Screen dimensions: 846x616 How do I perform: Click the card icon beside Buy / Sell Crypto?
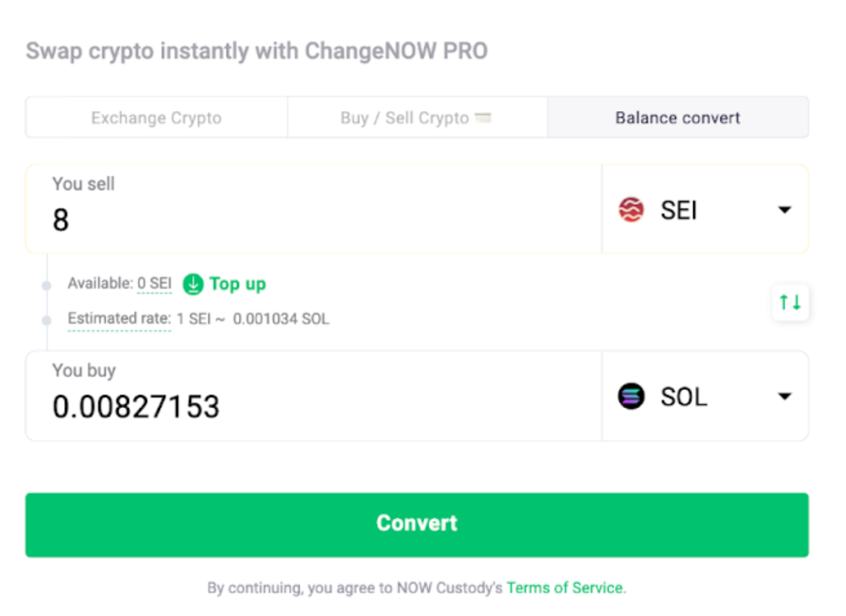coord(483,117)
